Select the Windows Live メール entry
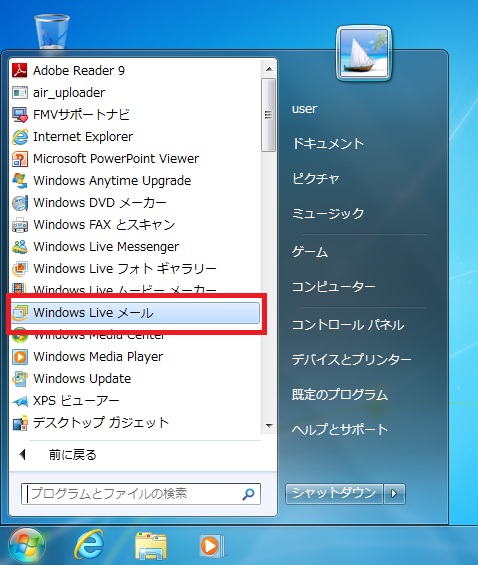Viewport: 478px width, 565px height. pyautogui.click(x=135, y=312)
